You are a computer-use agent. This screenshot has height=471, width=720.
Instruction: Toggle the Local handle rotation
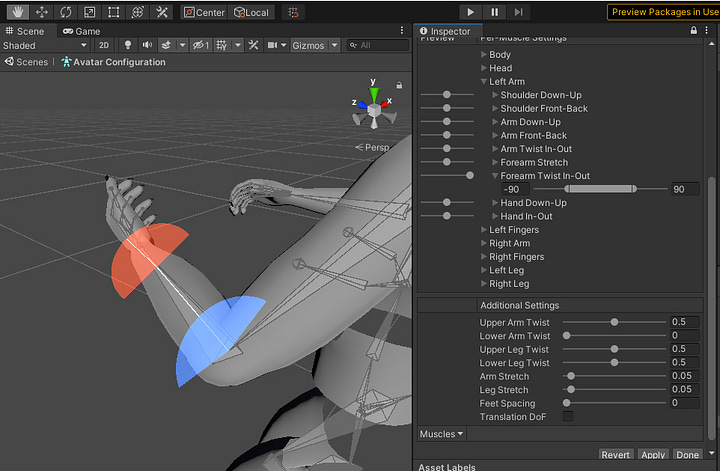point(252,12)
